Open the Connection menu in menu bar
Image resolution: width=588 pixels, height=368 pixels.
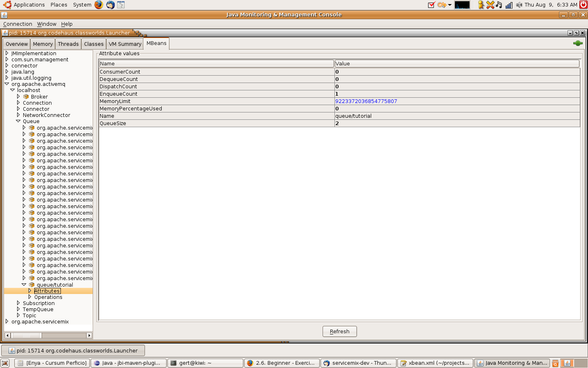(x=18, y=24)
